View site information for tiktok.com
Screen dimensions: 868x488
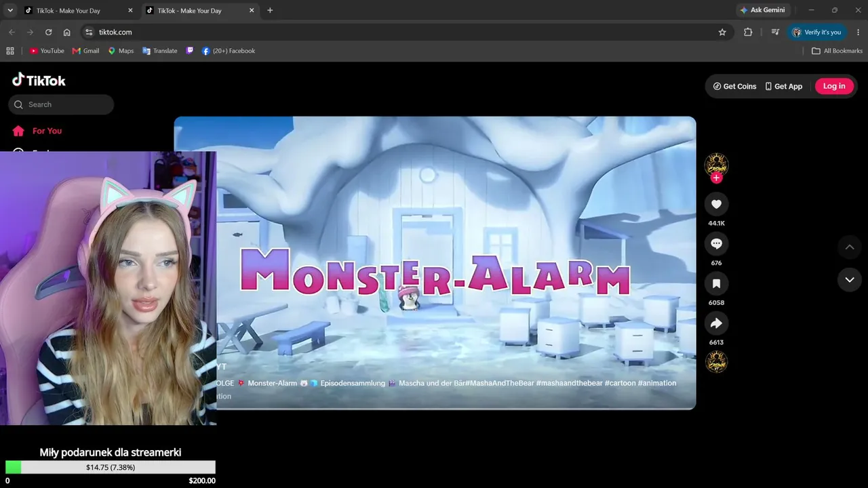(x=88, y=32)
